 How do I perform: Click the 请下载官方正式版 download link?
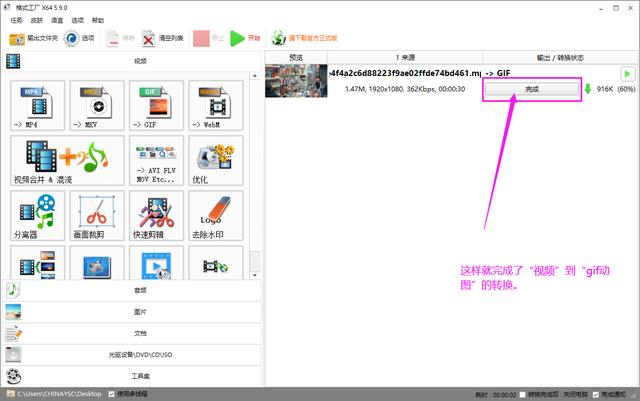click(x=304, y=38)
